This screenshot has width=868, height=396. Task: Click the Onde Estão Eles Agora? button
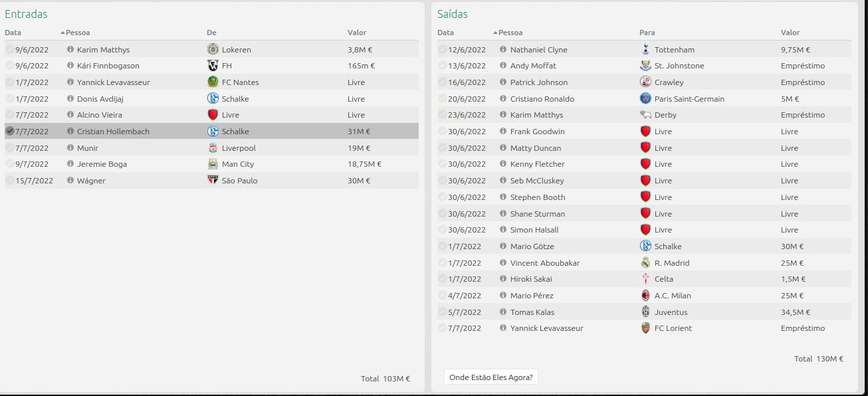(x=491, y=377)
